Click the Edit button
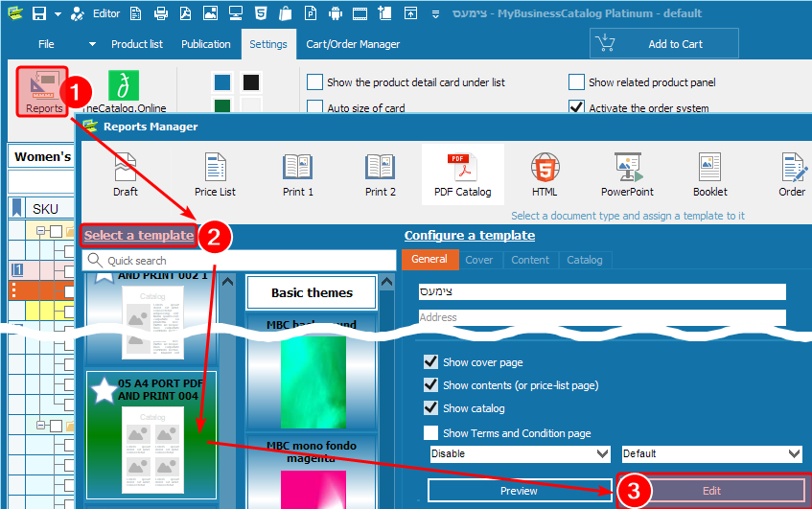 coord(711,490)
